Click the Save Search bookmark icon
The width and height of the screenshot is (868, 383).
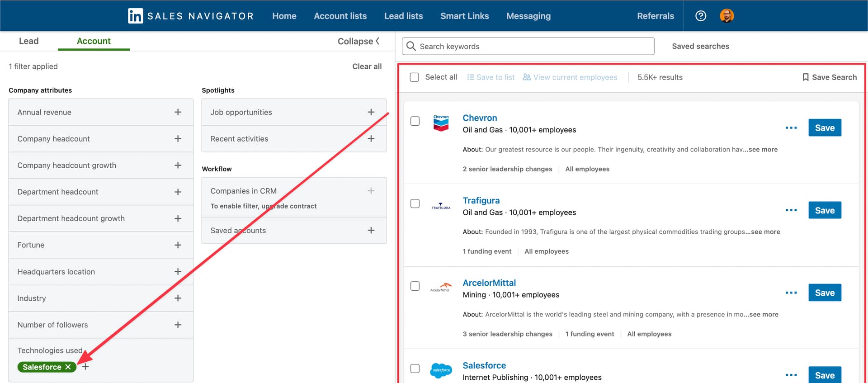point(806,77)
